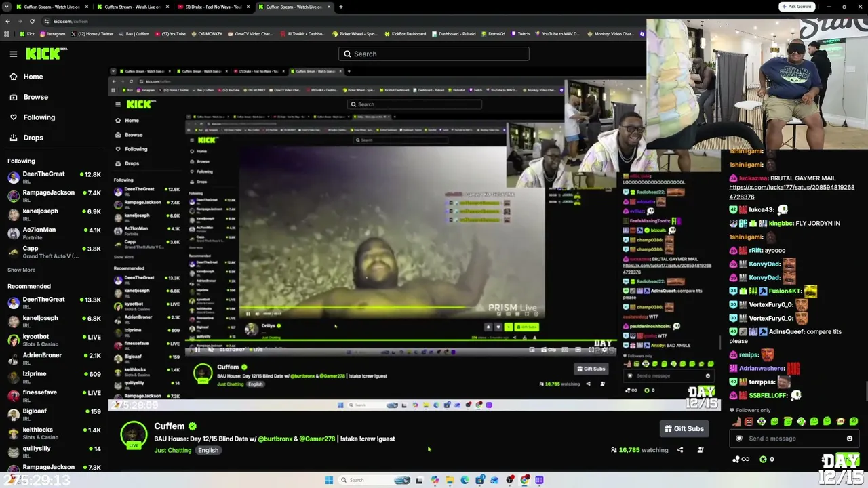Open RampageJackson in the Following list
The image size is (868, 488).
pyautogui.click(x=54, y=196)
